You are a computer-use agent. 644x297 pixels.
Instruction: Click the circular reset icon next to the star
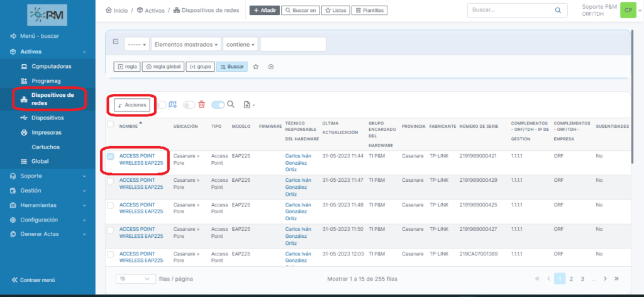271,67
